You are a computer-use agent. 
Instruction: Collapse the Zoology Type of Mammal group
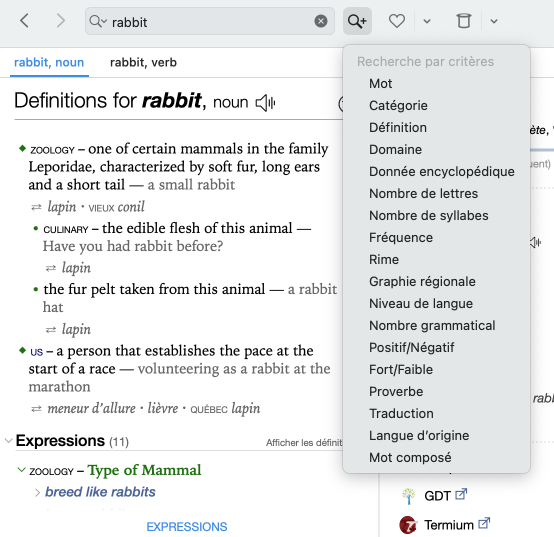[22, 470]
